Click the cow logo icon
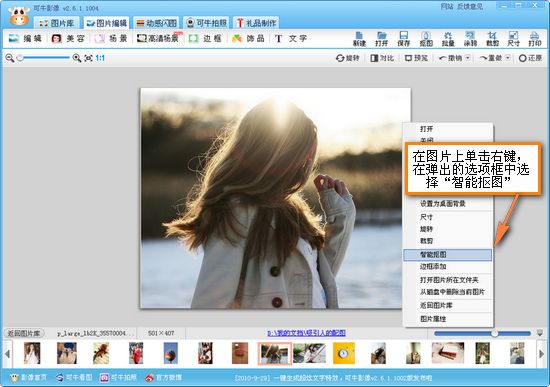The image size is (550, 387). click(x=19, y=16)
